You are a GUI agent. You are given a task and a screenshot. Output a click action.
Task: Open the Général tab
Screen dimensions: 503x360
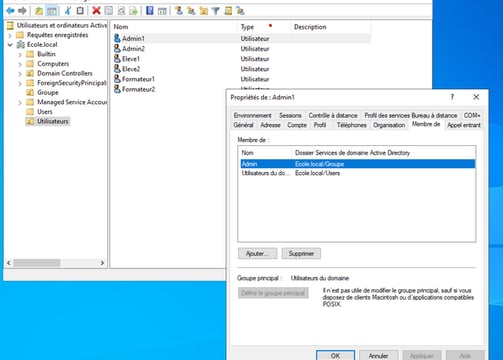pos(243,125)
